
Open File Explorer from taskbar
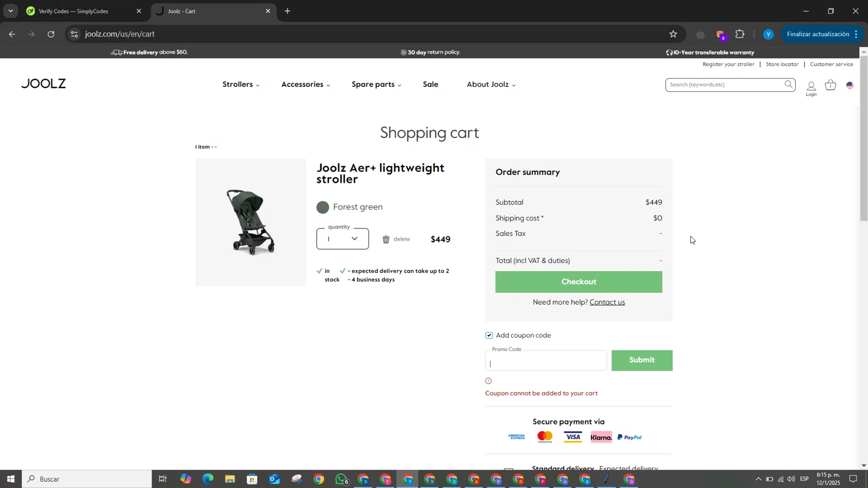coord(230,479)
